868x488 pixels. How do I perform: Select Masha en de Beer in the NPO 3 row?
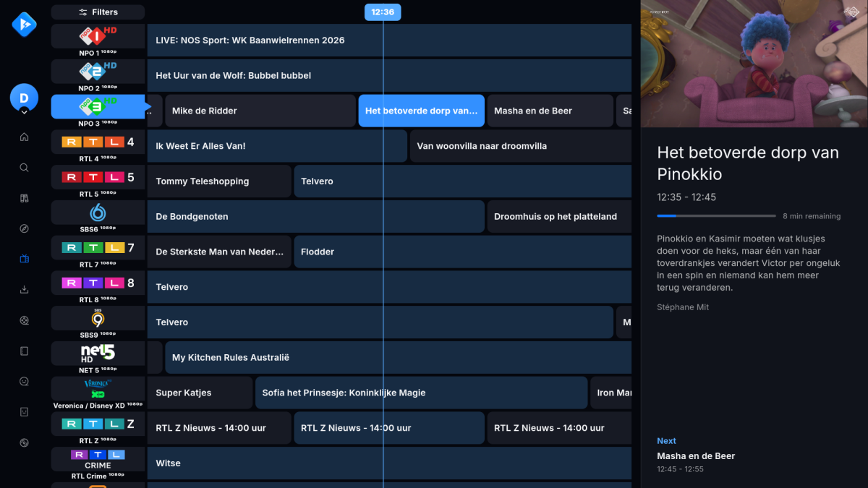(550, 111)
